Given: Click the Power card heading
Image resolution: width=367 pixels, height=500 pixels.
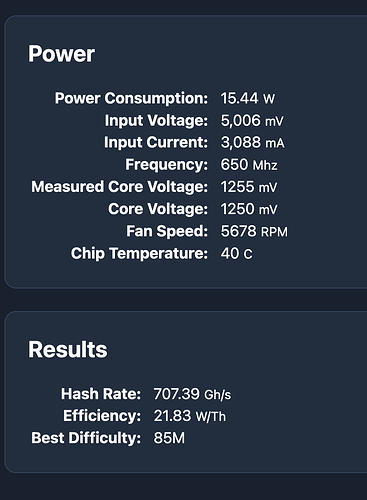Looking at the screenshot, I should point(61,54).
